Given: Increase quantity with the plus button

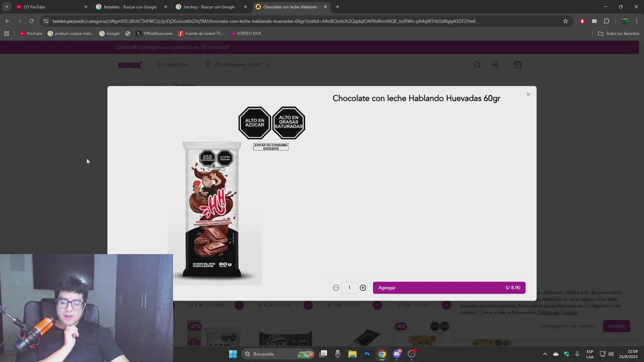Looking at the screenshot, I should (x=363, y=288).
